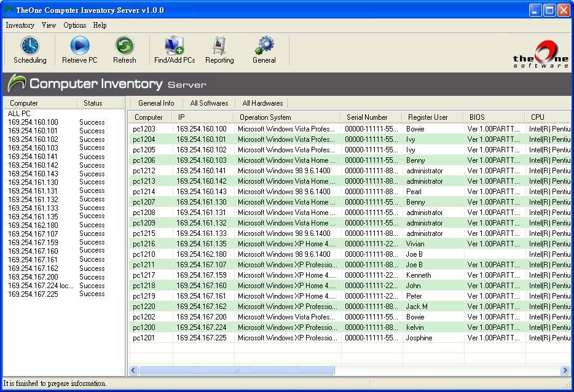The image size is (574, 392).
Task: Switch to the All Softwares tab
Action: tap(209, 103)
